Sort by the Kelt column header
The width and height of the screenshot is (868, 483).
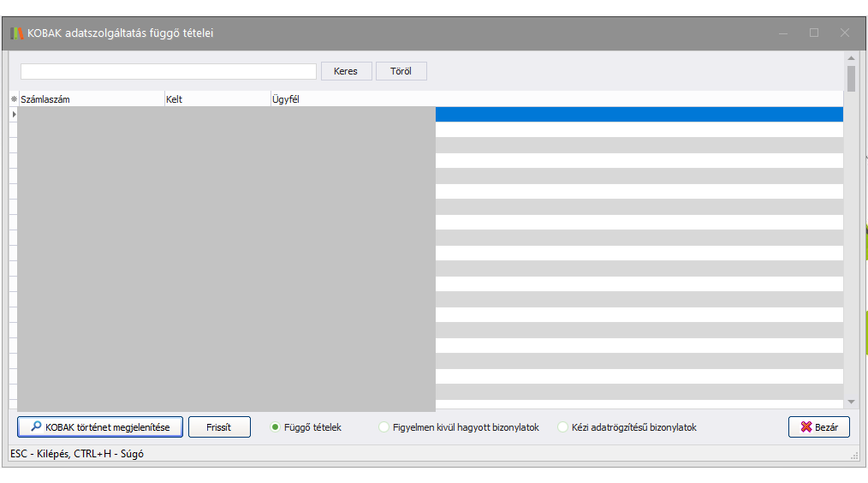[217, 99]
